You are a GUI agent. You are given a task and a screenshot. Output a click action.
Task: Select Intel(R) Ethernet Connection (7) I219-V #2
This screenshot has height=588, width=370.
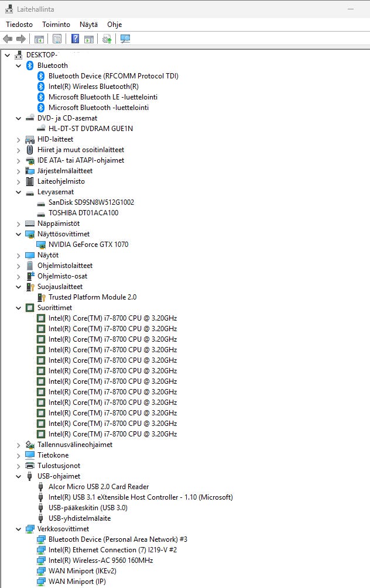[112, 550]
